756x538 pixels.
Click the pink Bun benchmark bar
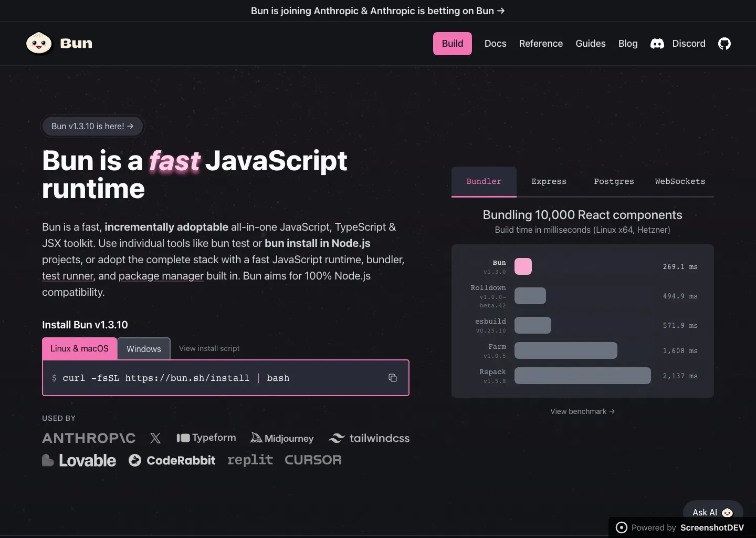click(523, 266)
